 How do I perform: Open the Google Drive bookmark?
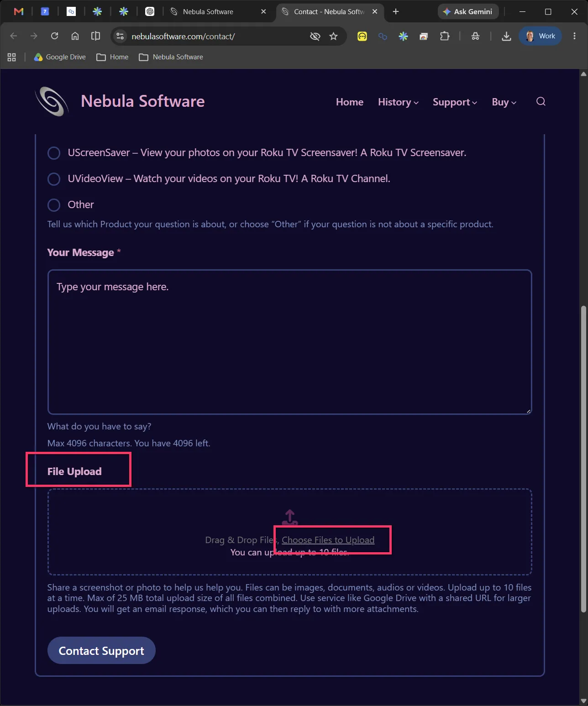coord(60,57)
